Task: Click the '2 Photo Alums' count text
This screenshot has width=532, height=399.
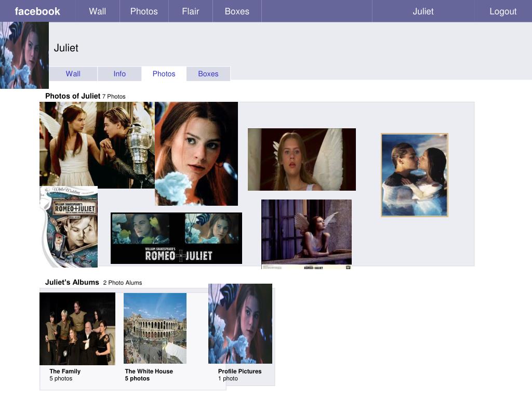Action: [123, 283]
